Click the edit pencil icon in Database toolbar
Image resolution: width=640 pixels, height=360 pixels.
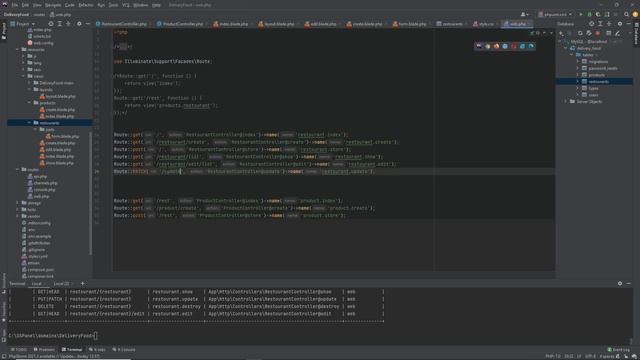pos(618,33)
